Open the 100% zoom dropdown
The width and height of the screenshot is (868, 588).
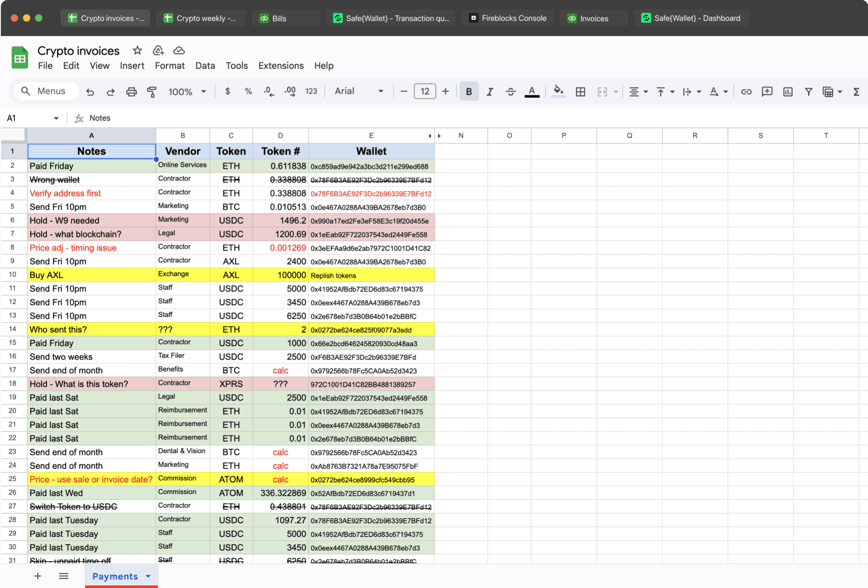coord(187,92)
